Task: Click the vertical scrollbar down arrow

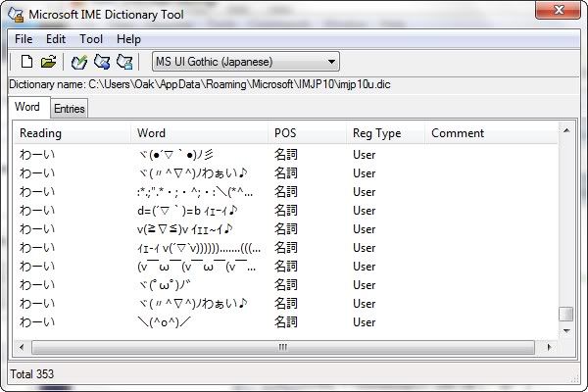Action: coord(566,331)
